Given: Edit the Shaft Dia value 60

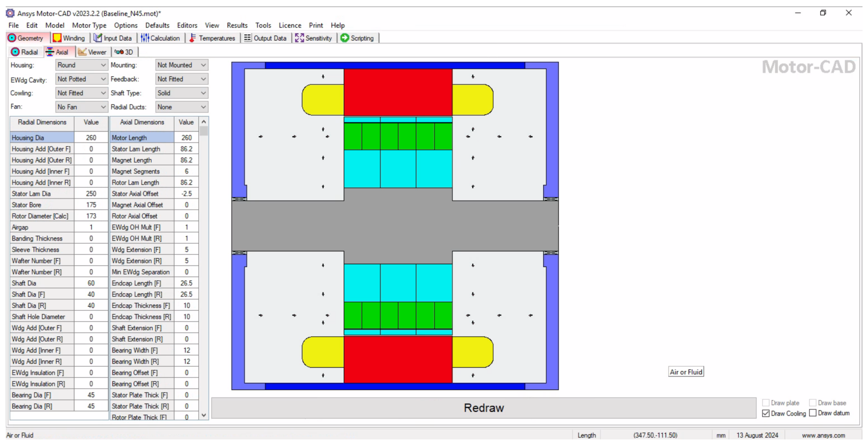Looking at the screenshot, I should click(91, 283).
